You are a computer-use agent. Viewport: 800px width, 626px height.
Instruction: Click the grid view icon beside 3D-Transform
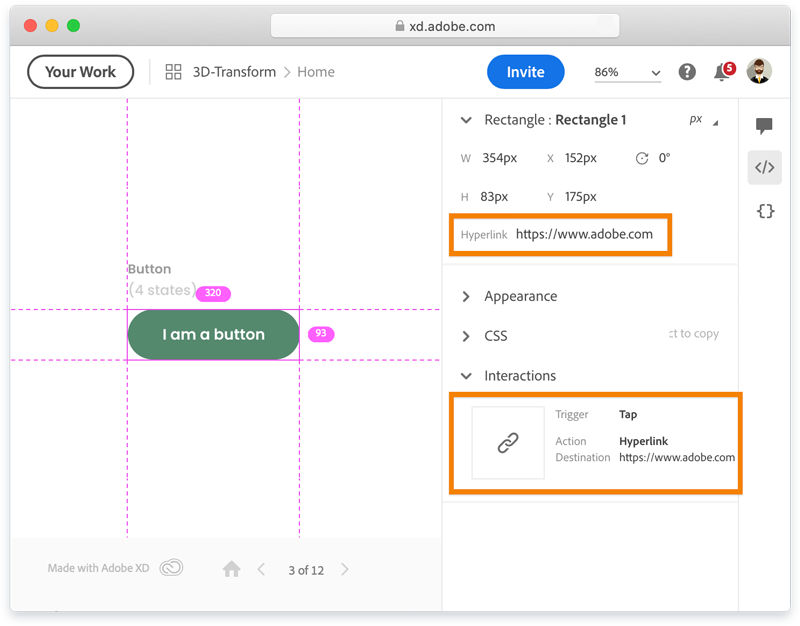pyautogui.click(x=173, y=71)
